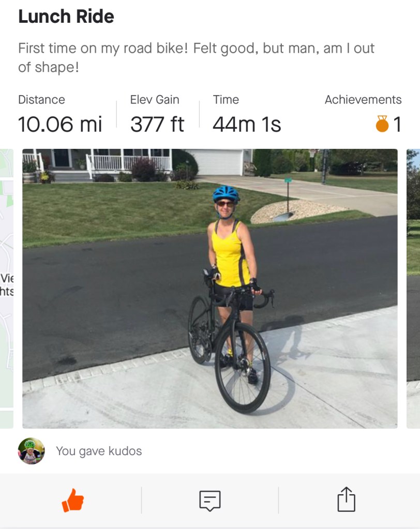Click the "You gave kudos" text

tap(99, 451)
